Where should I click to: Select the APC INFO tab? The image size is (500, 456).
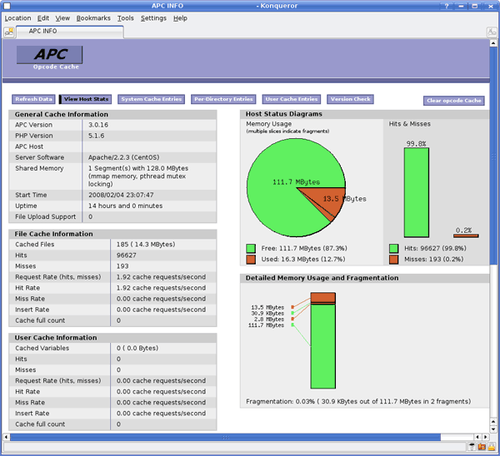tap(70, 31)
